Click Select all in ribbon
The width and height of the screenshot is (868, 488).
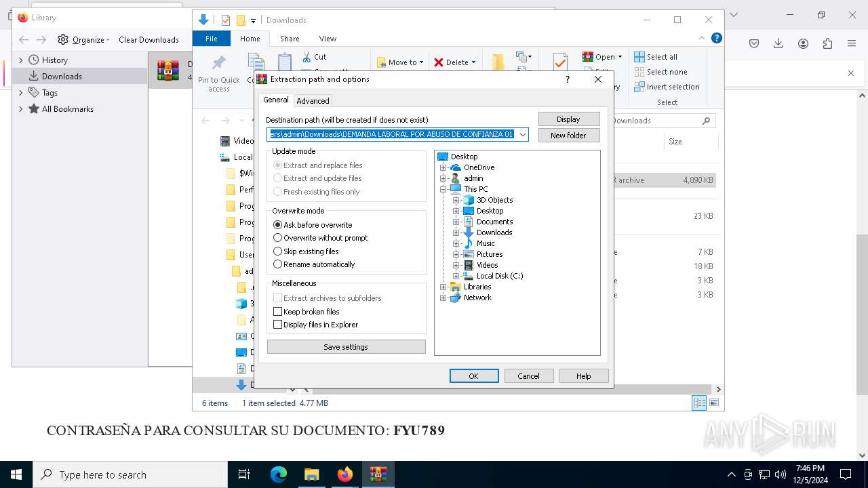coord(656,57)
